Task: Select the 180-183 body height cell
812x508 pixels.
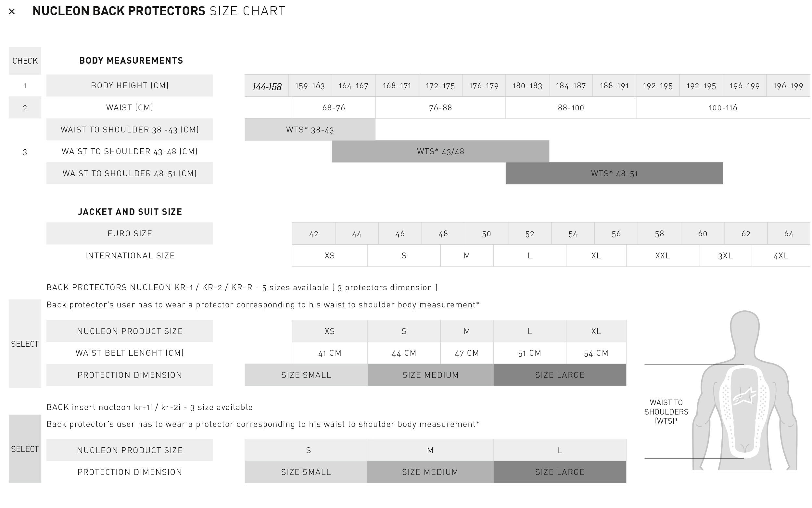Action: pos(527,86)
